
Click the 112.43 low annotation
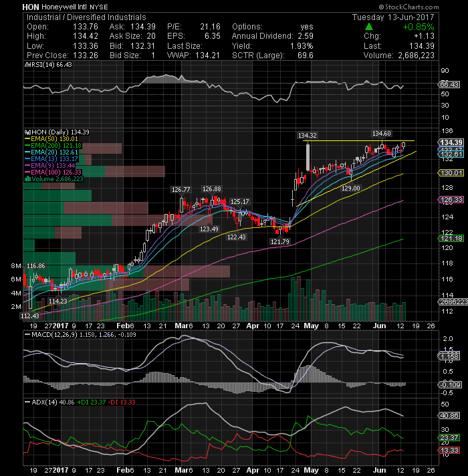(x=29, y=316)
